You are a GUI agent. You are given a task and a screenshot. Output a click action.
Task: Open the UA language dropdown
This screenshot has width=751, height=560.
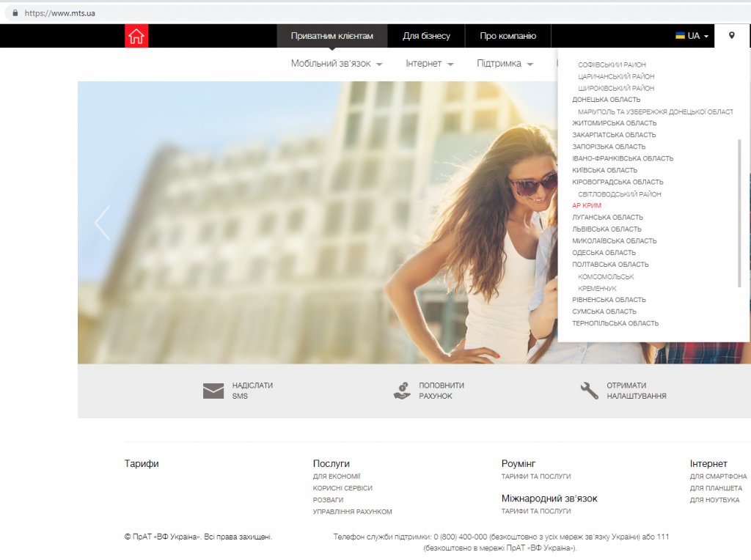coord(692,36)
